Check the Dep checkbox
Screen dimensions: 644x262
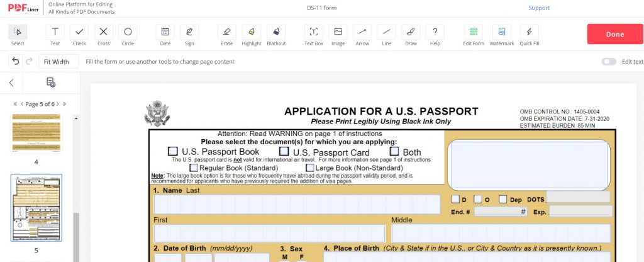coord(503,199)
